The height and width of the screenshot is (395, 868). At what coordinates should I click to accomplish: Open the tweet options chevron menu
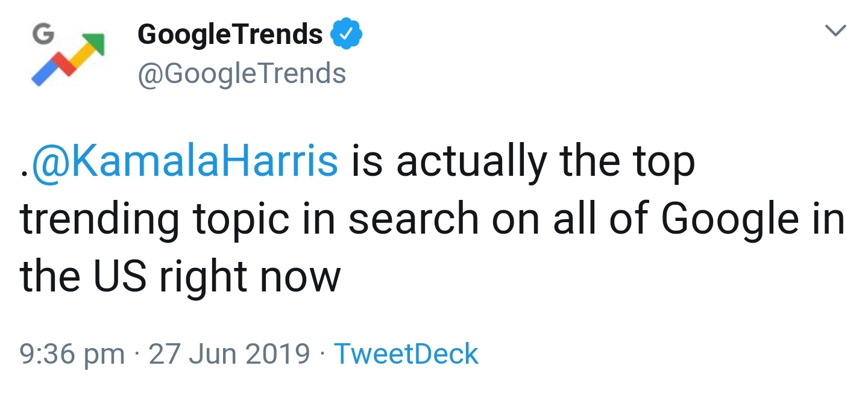point(835,30)
